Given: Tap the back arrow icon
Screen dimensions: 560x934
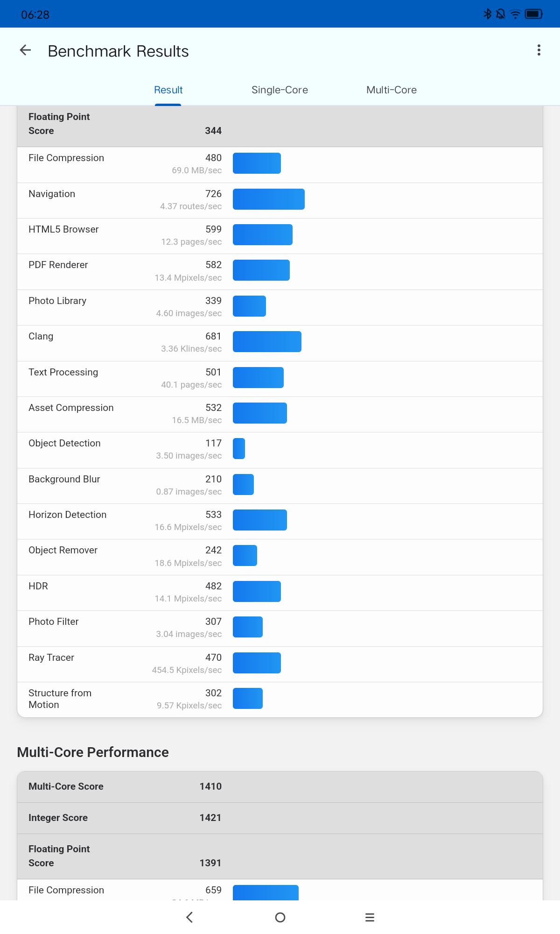Looking at the screenshot, I should coord(26,50).
